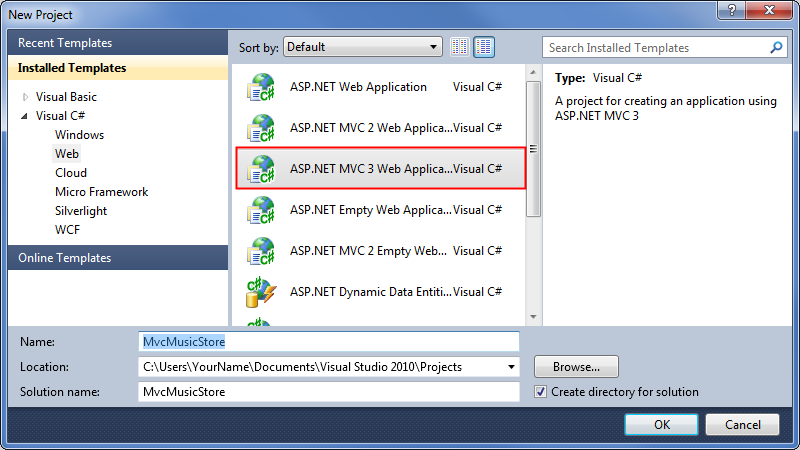Open the Location path dropdown
This screenshot has height=450, width=800.
[x=512, y=367]
